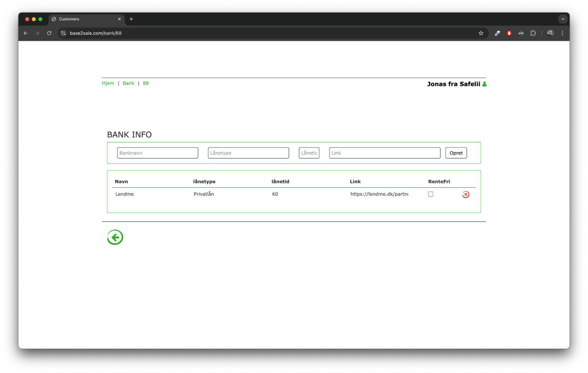
Task: Open the eyedropper color picker extension
Action: point(497,33)
